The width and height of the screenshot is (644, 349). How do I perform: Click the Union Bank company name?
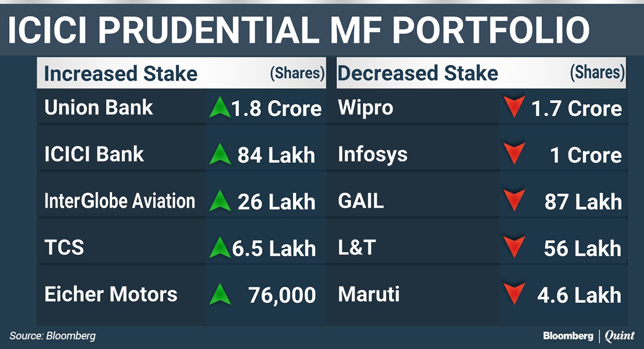99,108
